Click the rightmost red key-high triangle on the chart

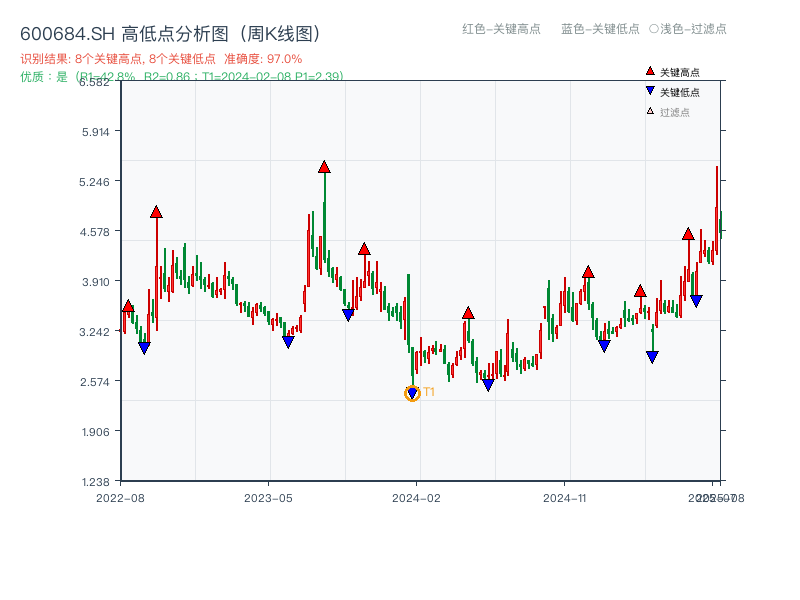tap(687, 234)
